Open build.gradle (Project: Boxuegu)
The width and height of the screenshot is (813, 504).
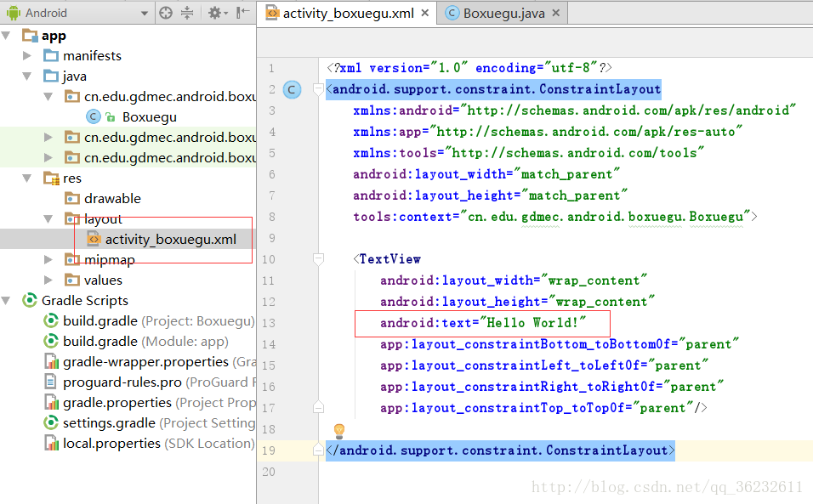pos(159,321)
